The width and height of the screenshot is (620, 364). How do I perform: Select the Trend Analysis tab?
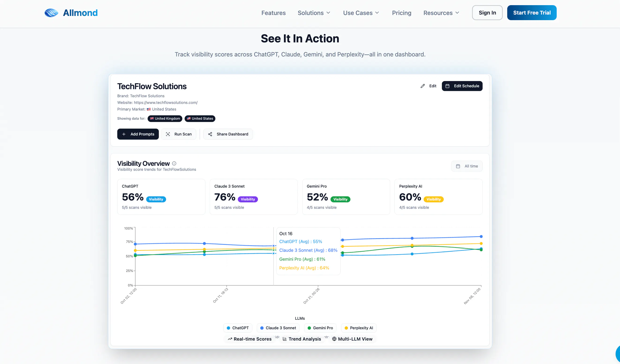[302, 339]
